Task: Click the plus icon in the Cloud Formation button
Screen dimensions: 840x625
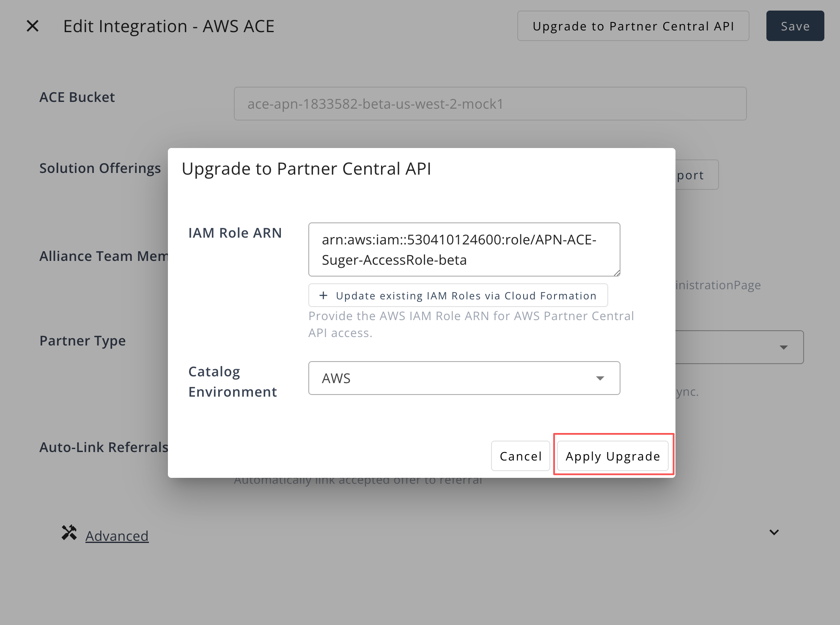Action: click(x=323, y=295)
